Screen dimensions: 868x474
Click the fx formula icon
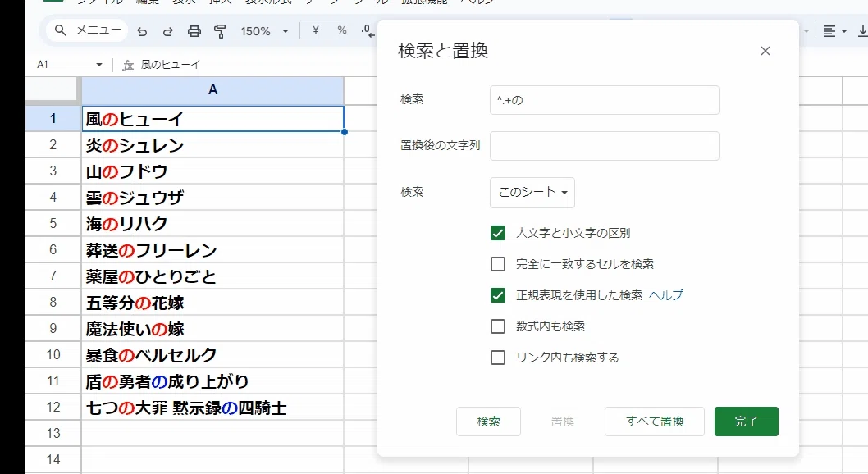(128, 66)
